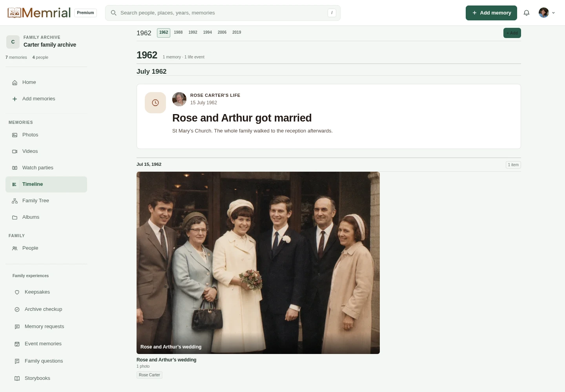This screenshot has height=392, width=565.
Task: Go to Photos section
Action: [x=46, y=135]
